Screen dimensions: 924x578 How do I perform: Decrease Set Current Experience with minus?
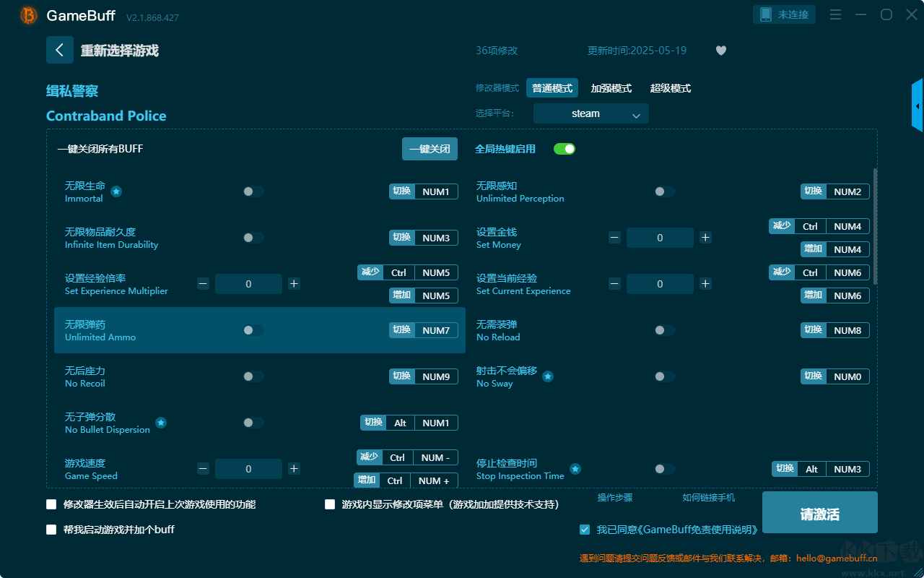pyautogui.click(x=614, y=284)
